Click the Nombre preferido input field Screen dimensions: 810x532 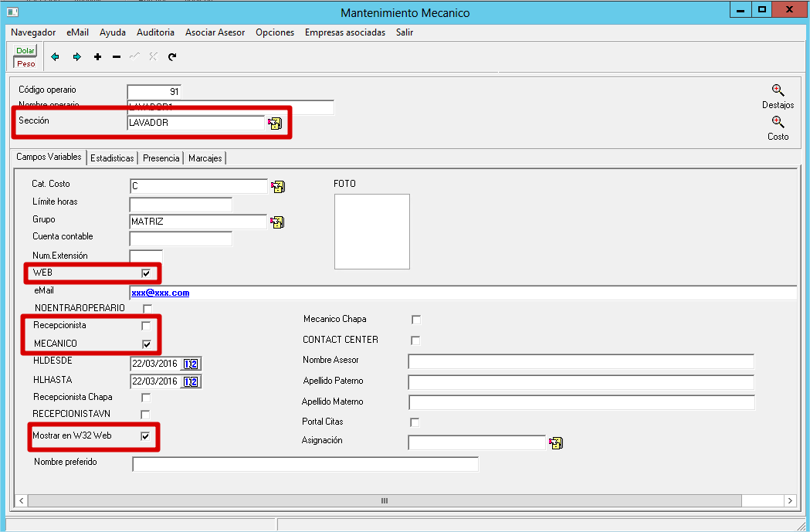coord(305,464)
